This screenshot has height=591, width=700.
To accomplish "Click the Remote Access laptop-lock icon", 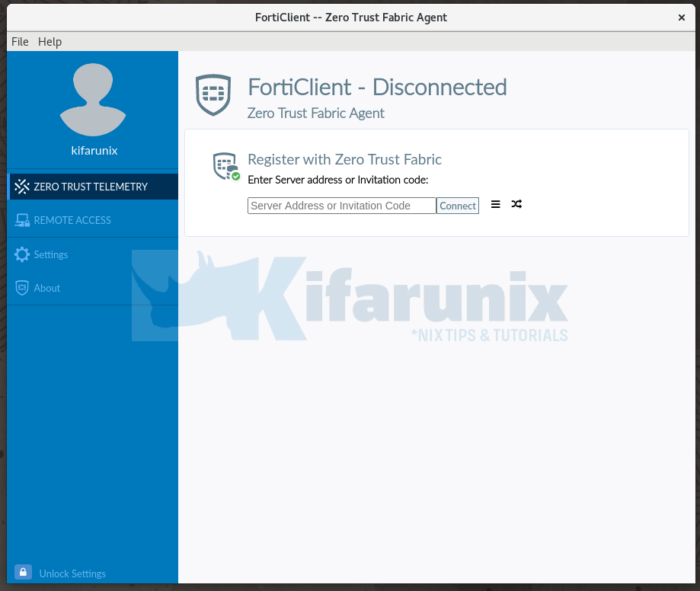I will (x=22, y=220).
